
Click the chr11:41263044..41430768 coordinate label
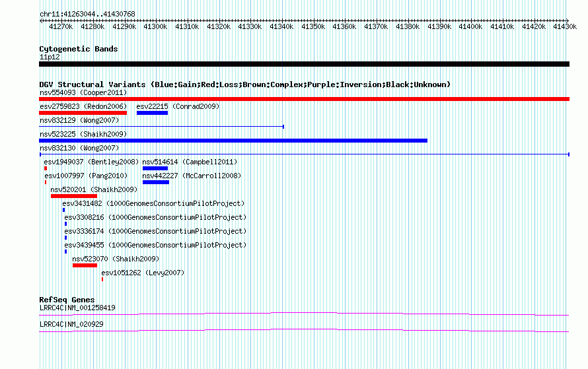87,14
